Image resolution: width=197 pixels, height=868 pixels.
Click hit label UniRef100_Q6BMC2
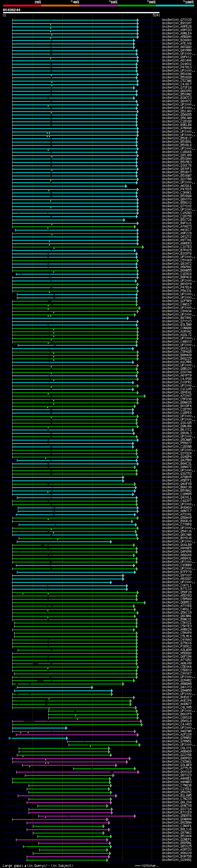[177, 602]
